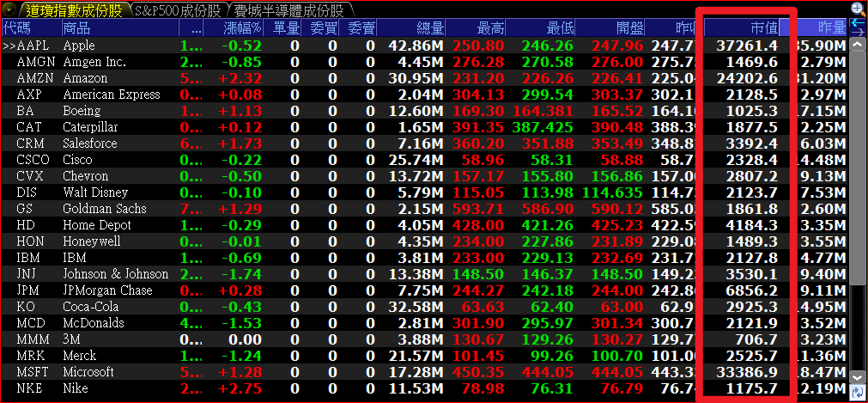Select the CSCO ticker code
The image size is (868, 403).
(33, 160)
